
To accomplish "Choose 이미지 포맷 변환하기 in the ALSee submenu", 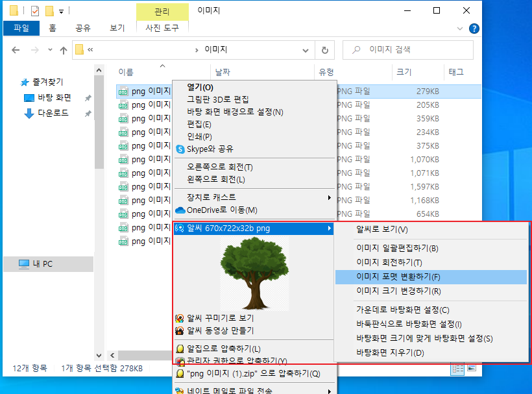I will [x=402, y=278].
